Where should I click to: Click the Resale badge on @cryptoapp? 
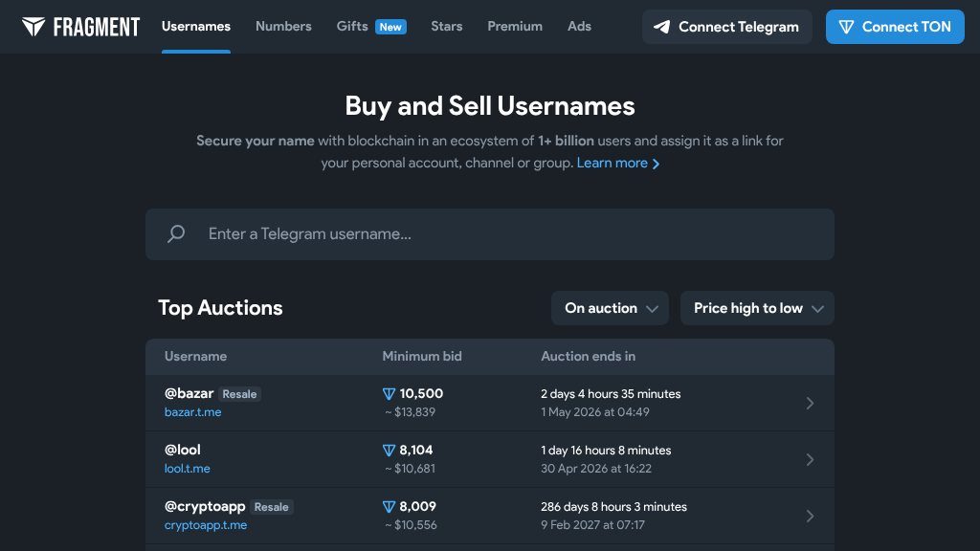tap(271, 507)
